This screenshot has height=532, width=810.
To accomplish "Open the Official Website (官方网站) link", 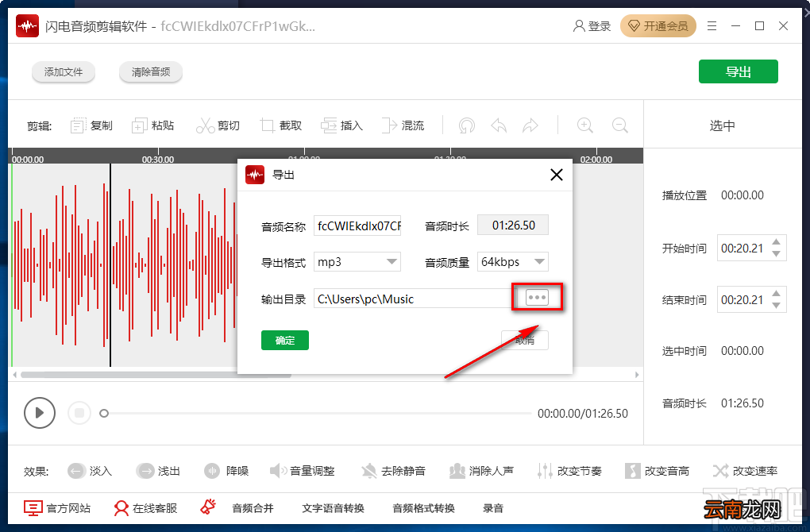I will pyautogui.click(x=57, y=508).
